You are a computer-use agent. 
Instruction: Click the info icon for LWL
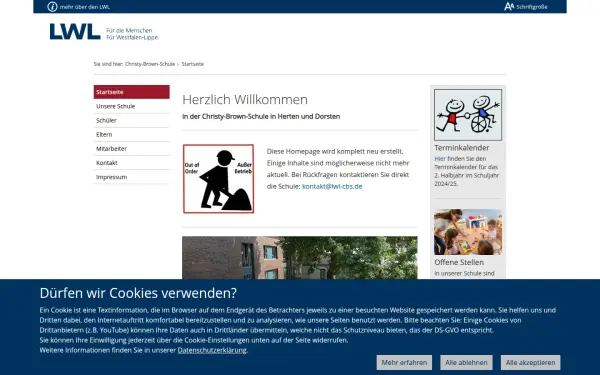(52, 7)
